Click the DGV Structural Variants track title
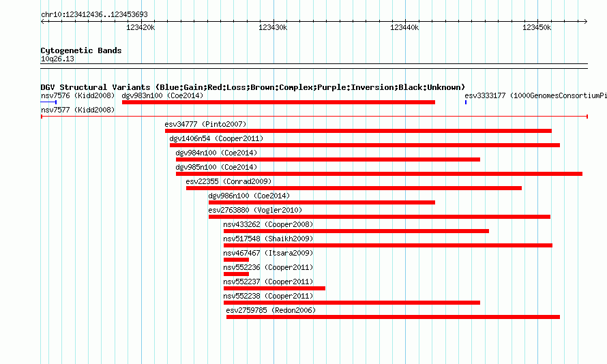 tap(252, 87)
